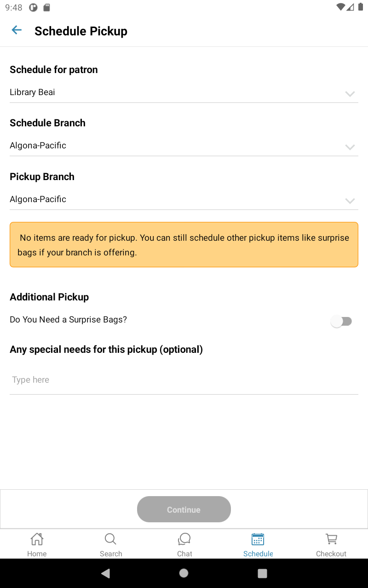Open the Checkout cart icon

(331, 539)
